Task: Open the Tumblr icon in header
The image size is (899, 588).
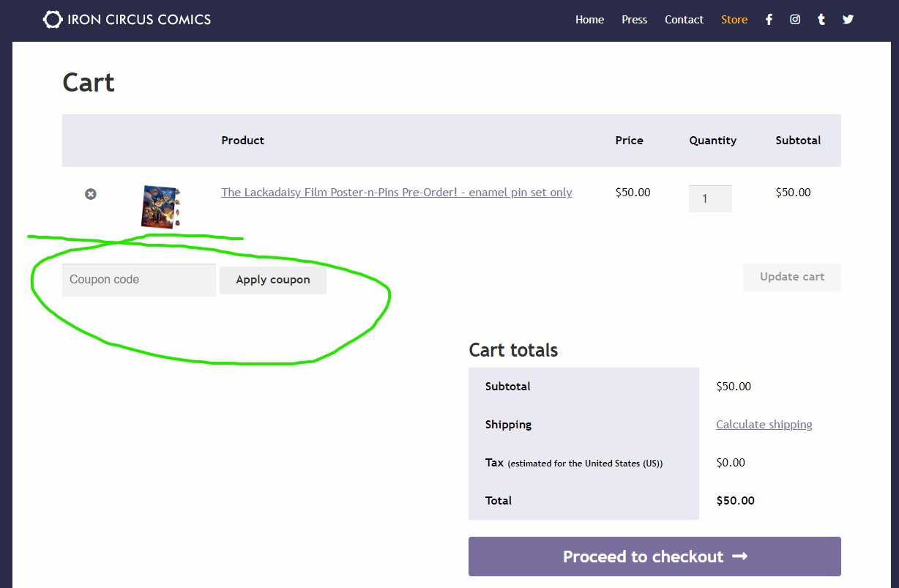Action: click(x=821, y=20)
